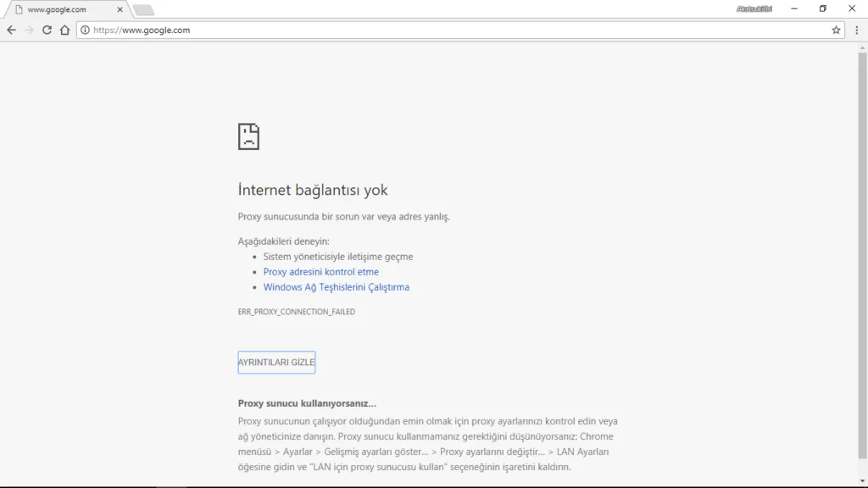Click the sad page error icon

coord(248,136)
